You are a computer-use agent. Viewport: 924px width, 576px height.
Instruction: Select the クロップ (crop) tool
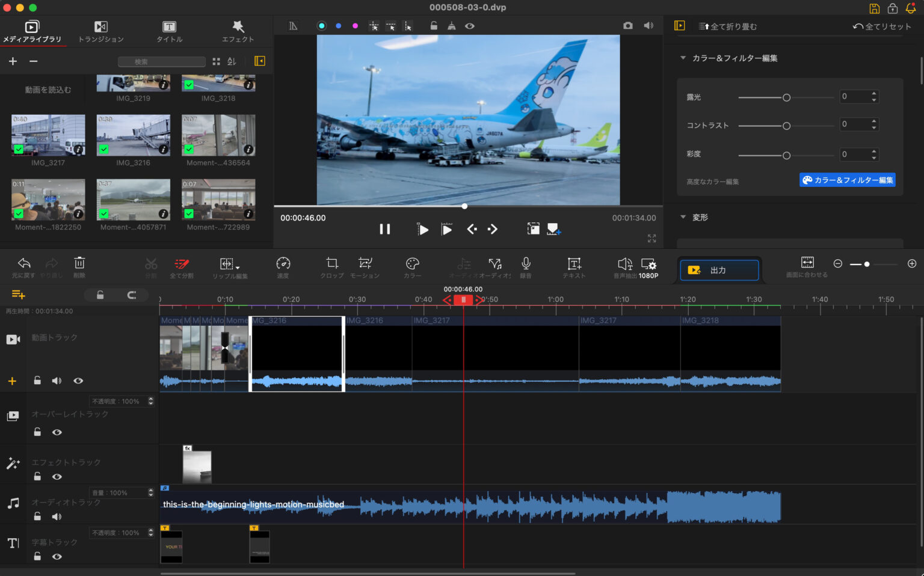331,267
